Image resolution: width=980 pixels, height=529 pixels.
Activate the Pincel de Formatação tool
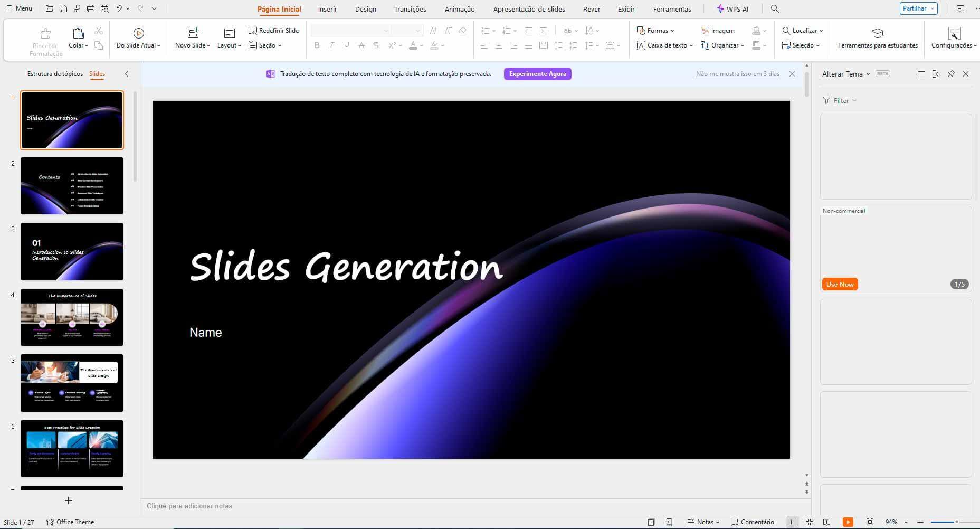45,37
